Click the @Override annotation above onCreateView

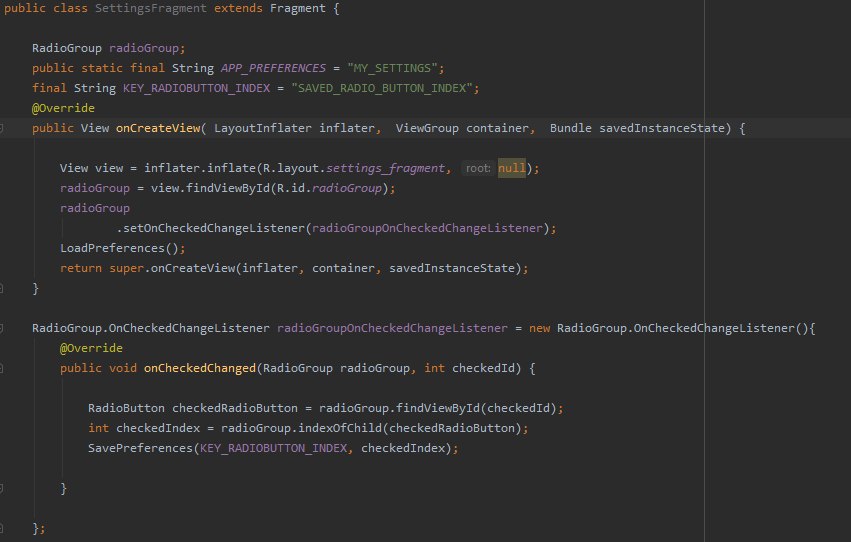(63, 108)
